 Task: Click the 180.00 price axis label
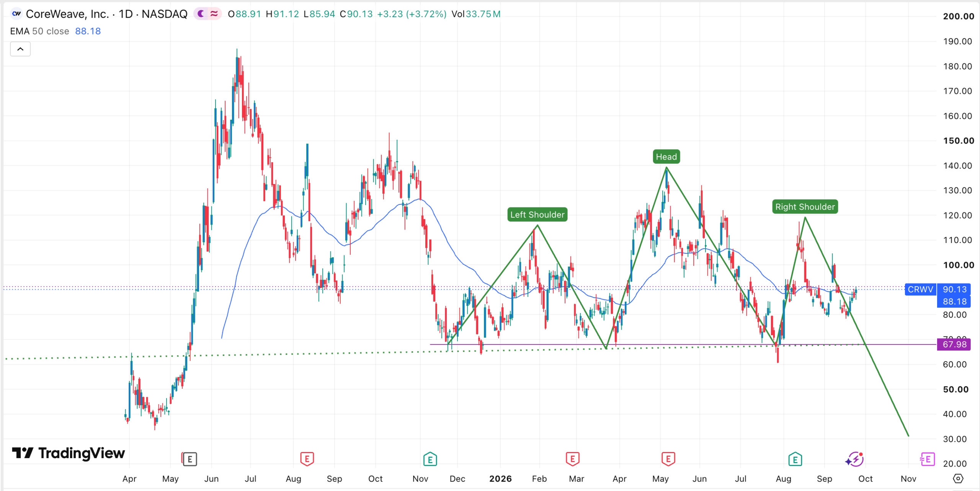click(957, 66)
